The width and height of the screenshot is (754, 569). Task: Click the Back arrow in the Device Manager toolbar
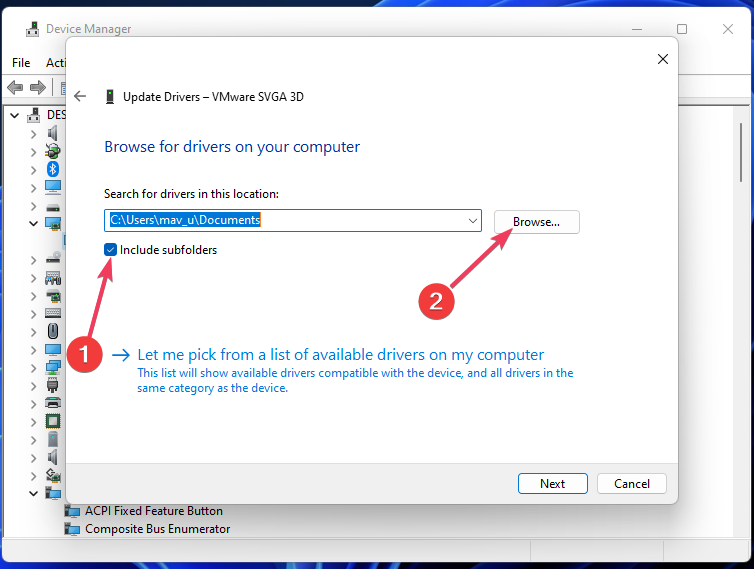click(x=15, y=88)
